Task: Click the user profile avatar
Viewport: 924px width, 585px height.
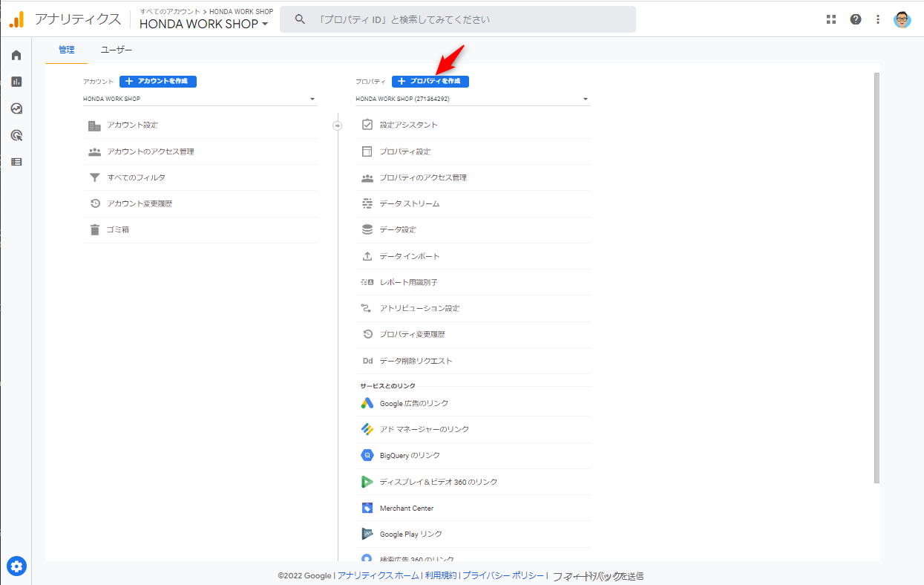Action: pyautogui.click(x=902, y=19)
